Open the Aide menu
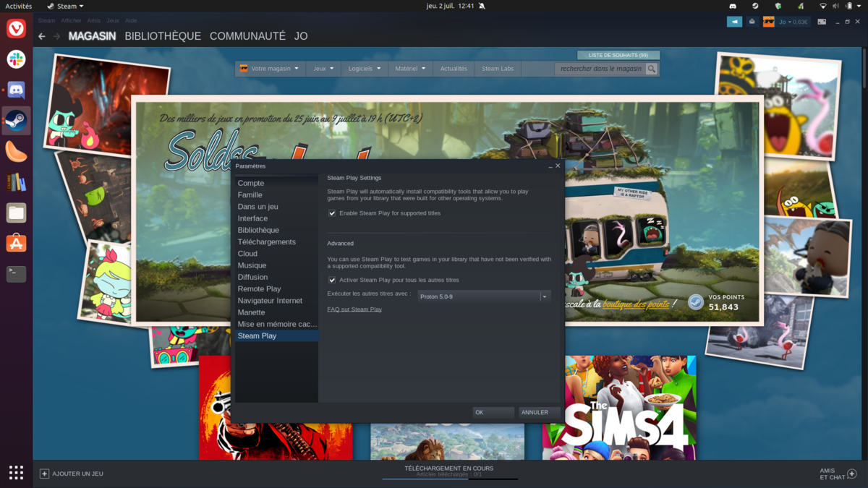 click(131, 20)
